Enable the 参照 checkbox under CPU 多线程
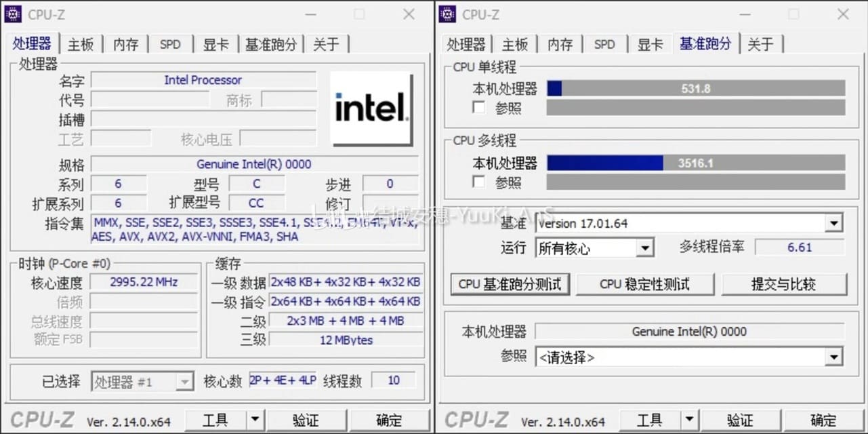This screenshot has width=868, height=434. [x=478, y=182]
